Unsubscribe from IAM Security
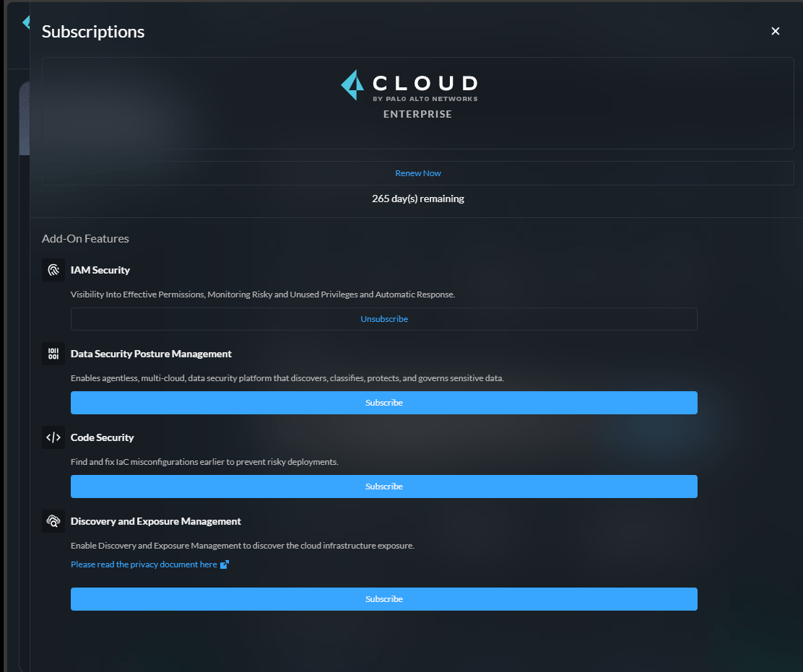 point(384,319)
